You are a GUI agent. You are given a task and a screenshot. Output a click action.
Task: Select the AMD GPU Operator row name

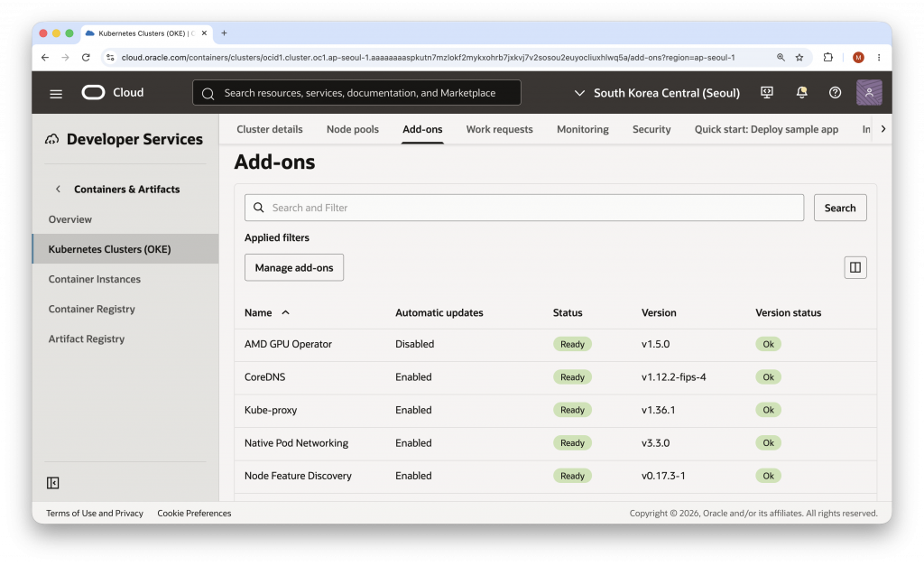(288, 344)
